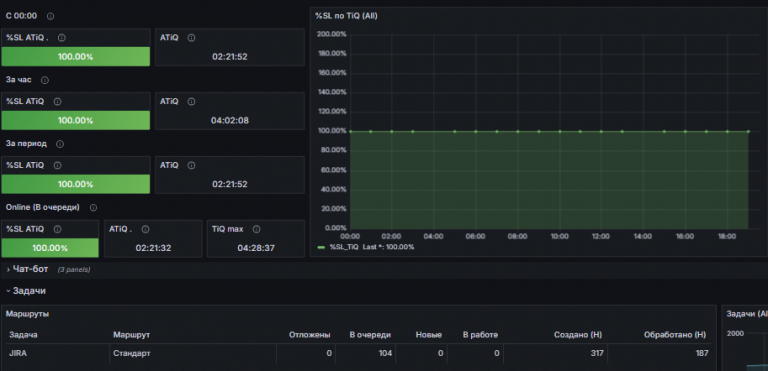Click '(3 panels)' label next to Чат-бот

pyautogui.click(x=74, y=270)
